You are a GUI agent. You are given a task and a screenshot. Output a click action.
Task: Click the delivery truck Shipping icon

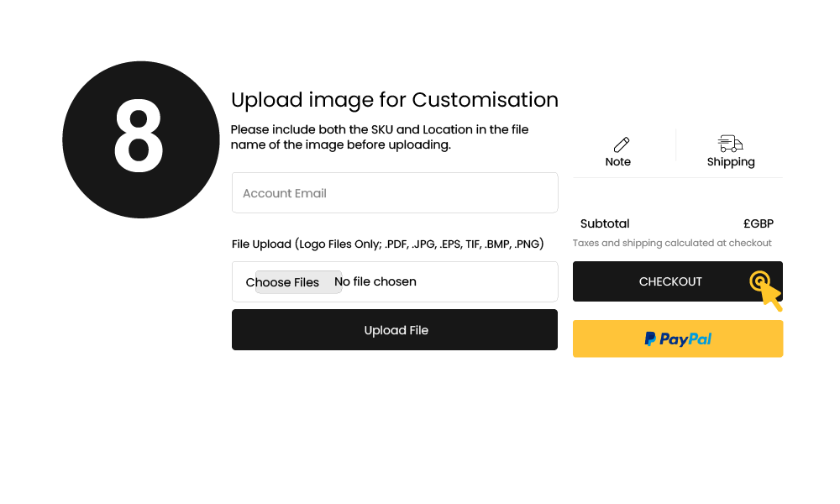[x=730, y=144]
